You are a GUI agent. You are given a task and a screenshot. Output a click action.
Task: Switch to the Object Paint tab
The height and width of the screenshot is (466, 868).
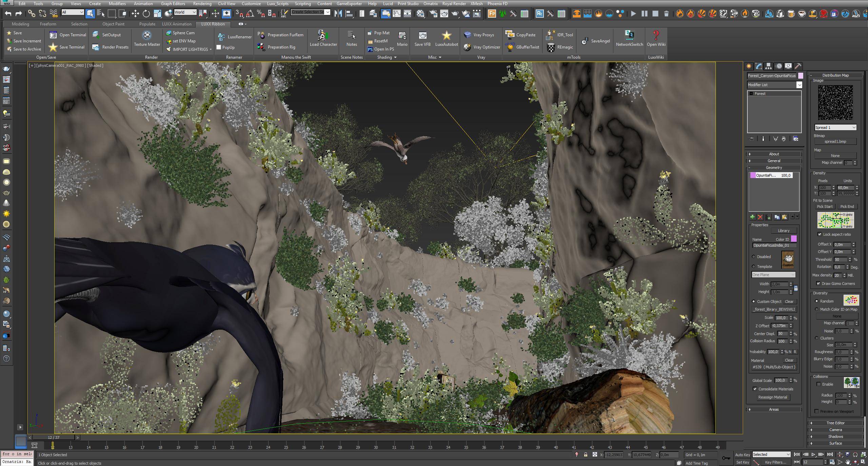113,24
